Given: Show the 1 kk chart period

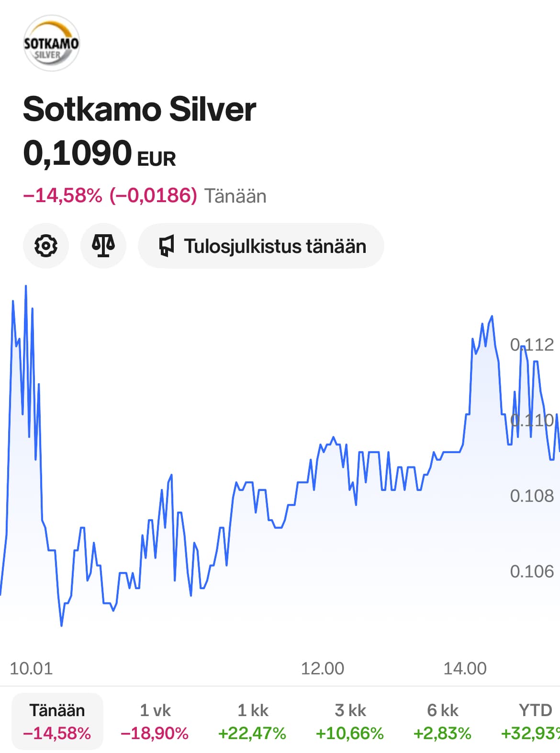Looking at the screenshot, I should (252, 721).
